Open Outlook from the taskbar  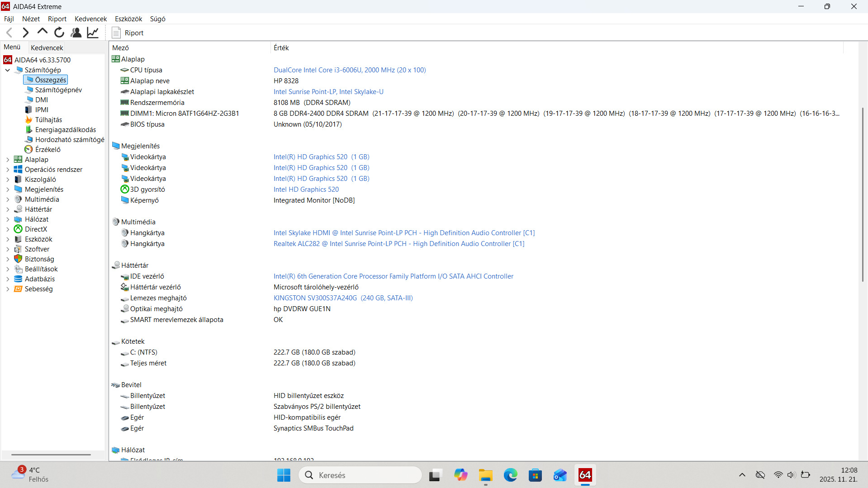[560, 475]
